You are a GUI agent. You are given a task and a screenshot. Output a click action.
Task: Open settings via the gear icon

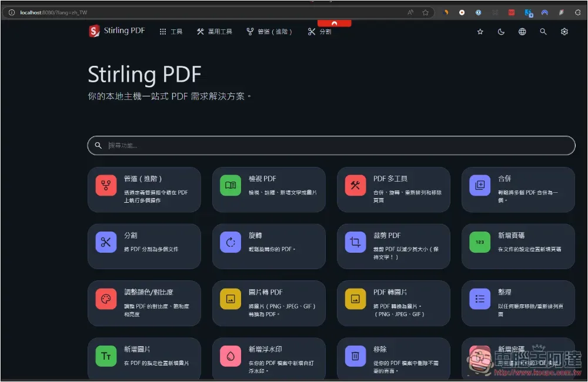pos(564,32)
